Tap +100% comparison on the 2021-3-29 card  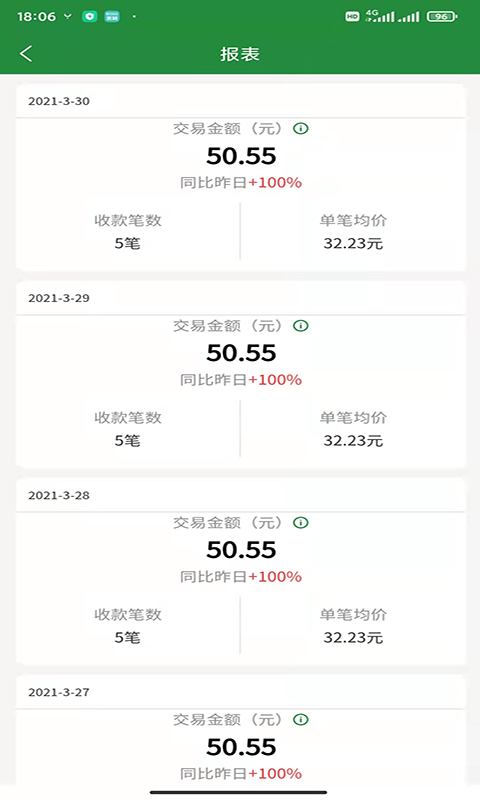275,380
